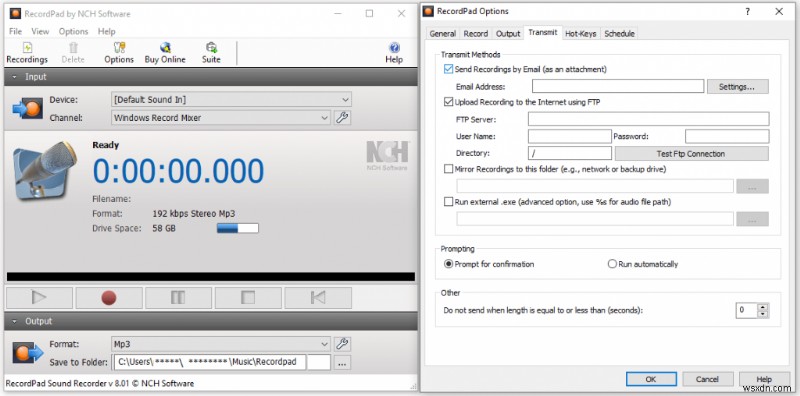Click the Directory input field
Screen dimensions: 800x396
[x=569, y=153]
